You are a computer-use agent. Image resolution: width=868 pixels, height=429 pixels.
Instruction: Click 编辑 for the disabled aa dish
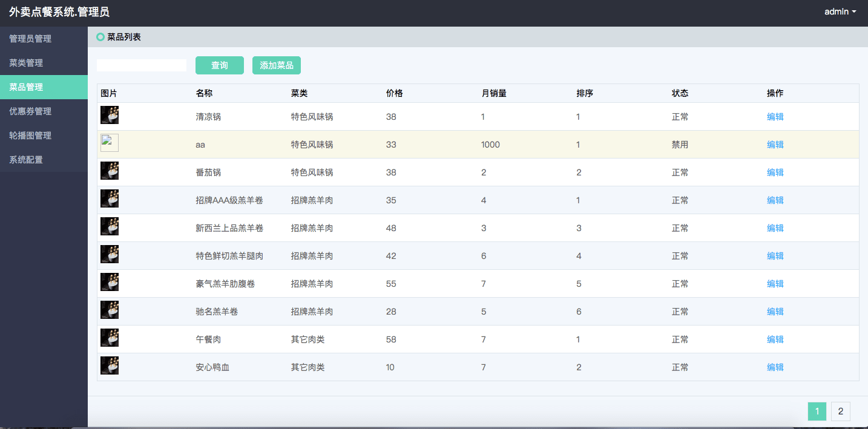(775, 145)
